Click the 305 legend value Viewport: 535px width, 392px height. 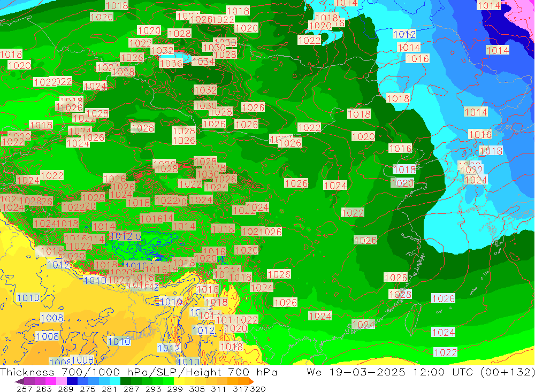(x=197, y=389)
